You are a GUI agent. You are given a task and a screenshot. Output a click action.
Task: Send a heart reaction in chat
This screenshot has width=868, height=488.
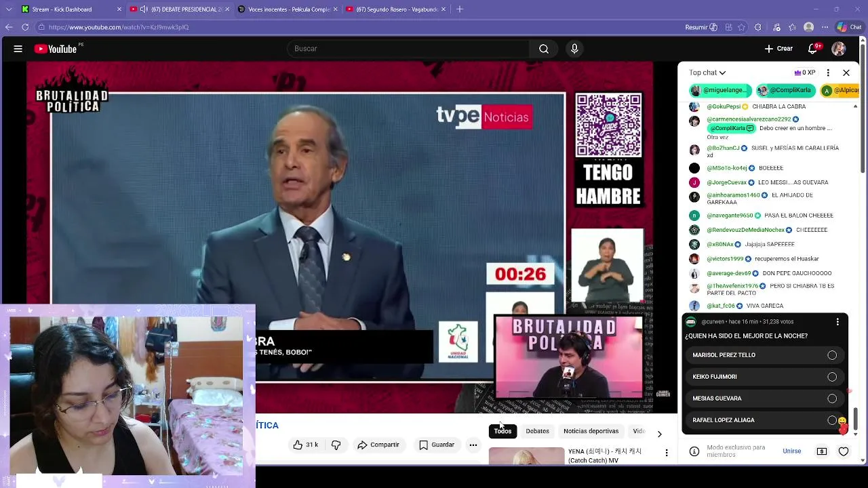click(x=844, y=451)
